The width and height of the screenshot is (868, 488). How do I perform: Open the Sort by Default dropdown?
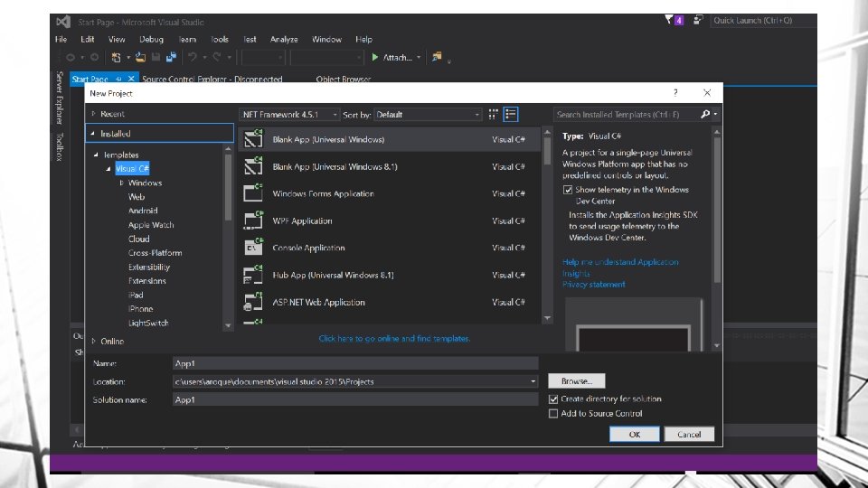click(x=428, y=115)
